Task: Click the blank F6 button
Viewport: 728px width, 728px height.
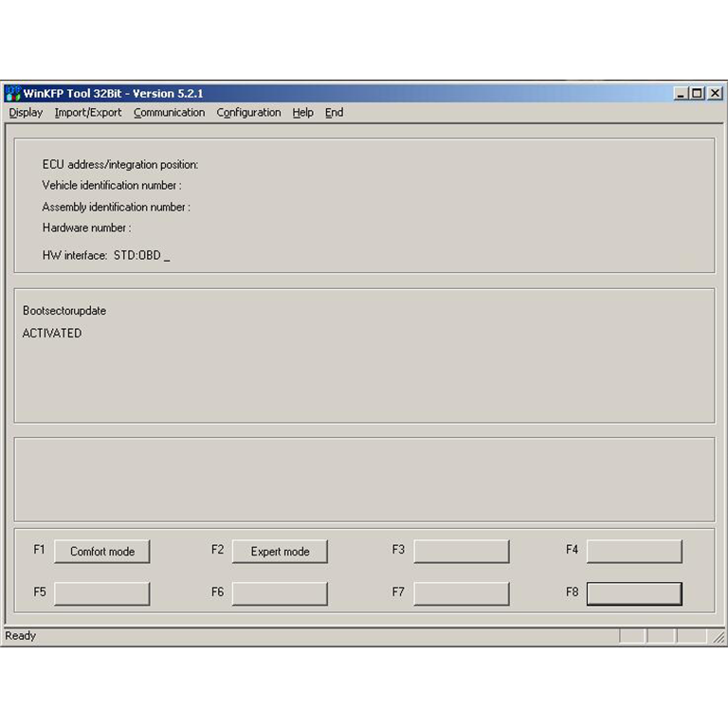Action: pyautogui.click(x=280, y=593)
